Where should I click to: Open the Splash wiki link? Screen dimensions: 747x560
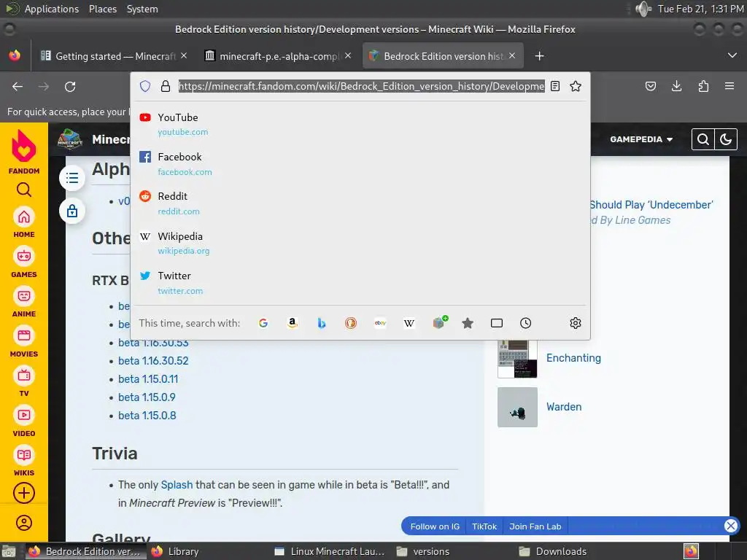[177, 485]
